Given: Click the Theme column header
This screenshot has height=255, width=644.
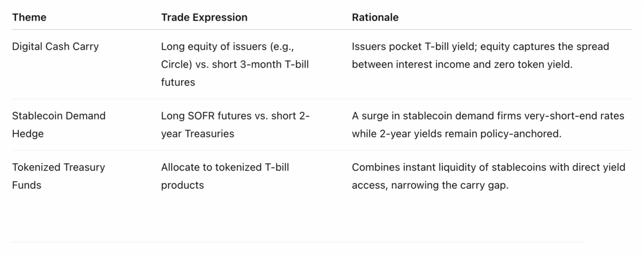Looking at the screenshot, I should click(29, 17).
